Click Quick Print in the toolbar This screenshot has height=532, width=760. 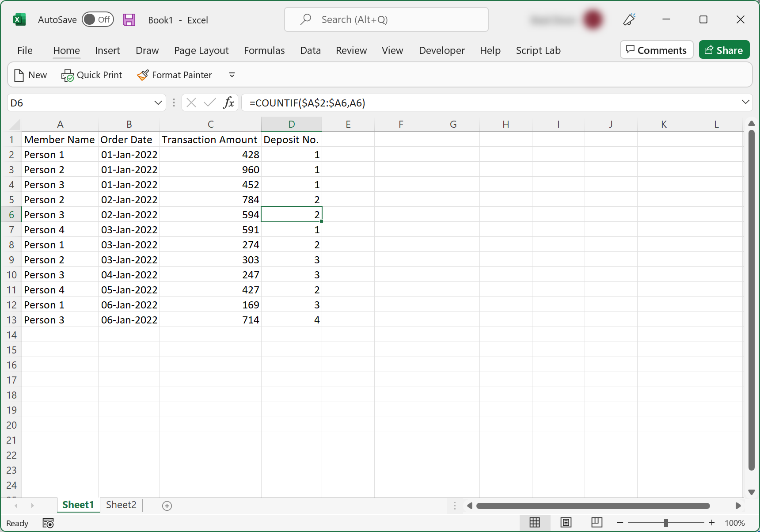point(91,75)
